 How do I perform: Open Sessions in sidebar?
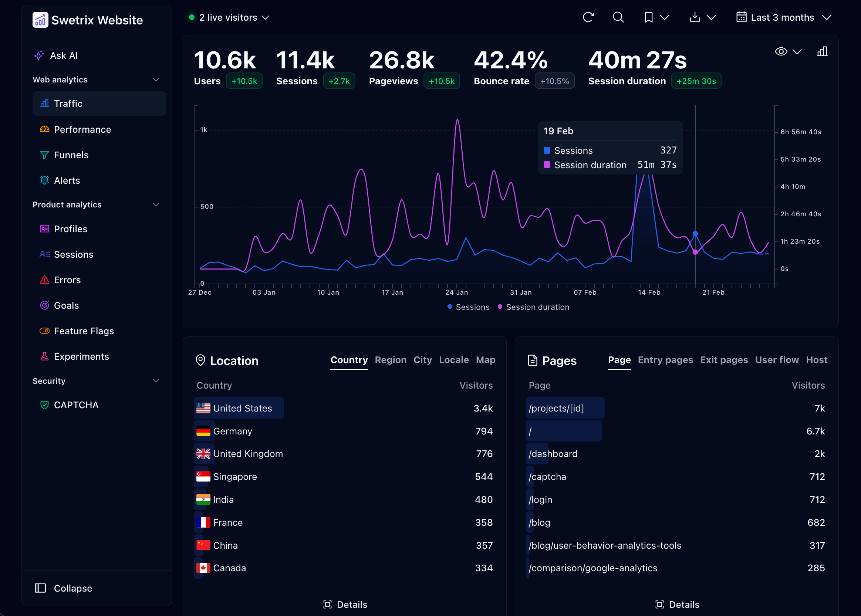[99, 254]
